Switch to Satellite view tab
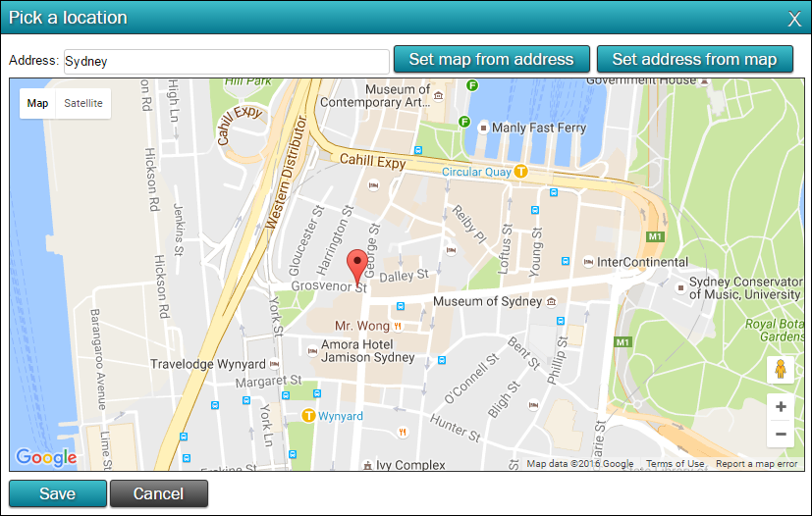Viewport: 812px width, 516px height. click(x=82, y=103)
